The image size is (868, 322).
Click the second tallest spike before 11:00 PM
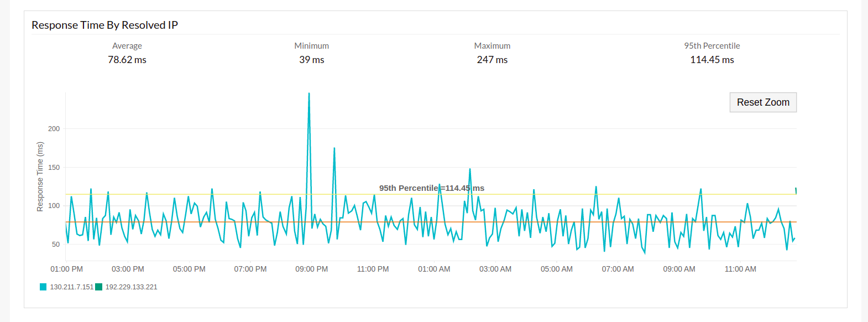click(x=334, y=149)
